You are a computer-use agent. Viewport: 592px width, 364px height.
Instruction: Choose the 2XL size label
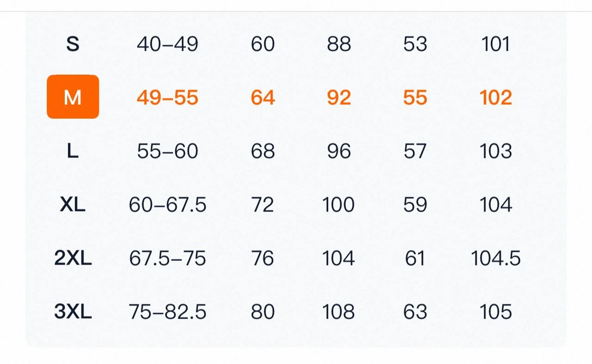(x=73, y=258)
